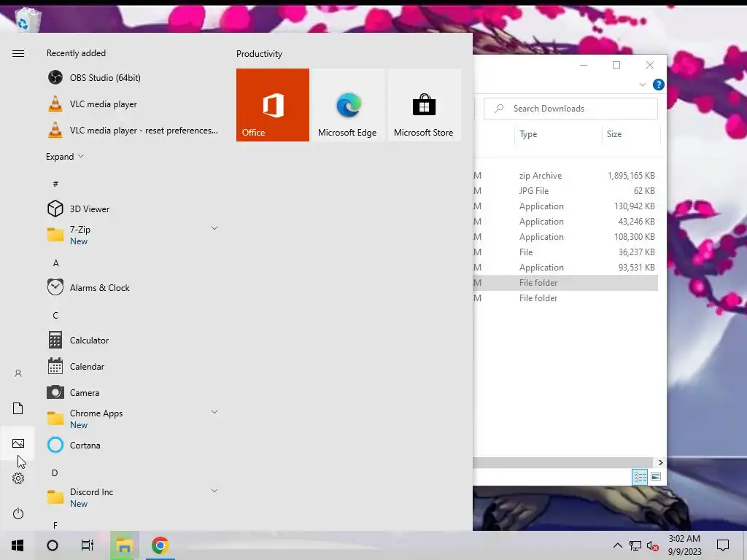Sort by Type column header
Viewport: 747px width, 560px height.
click(x=558, y=134)
